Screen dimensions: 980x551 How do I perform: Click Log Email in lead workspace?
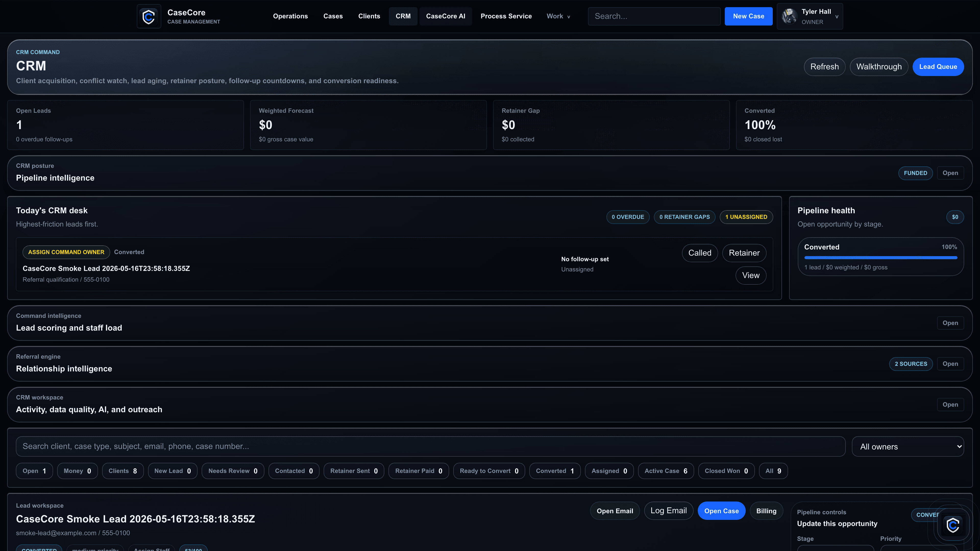668,511
